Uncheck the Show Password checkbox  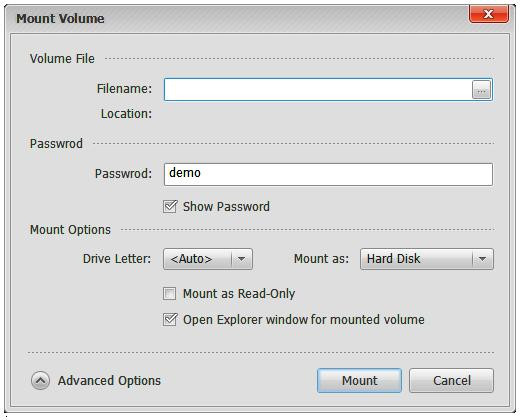click(x=170, y=207)
